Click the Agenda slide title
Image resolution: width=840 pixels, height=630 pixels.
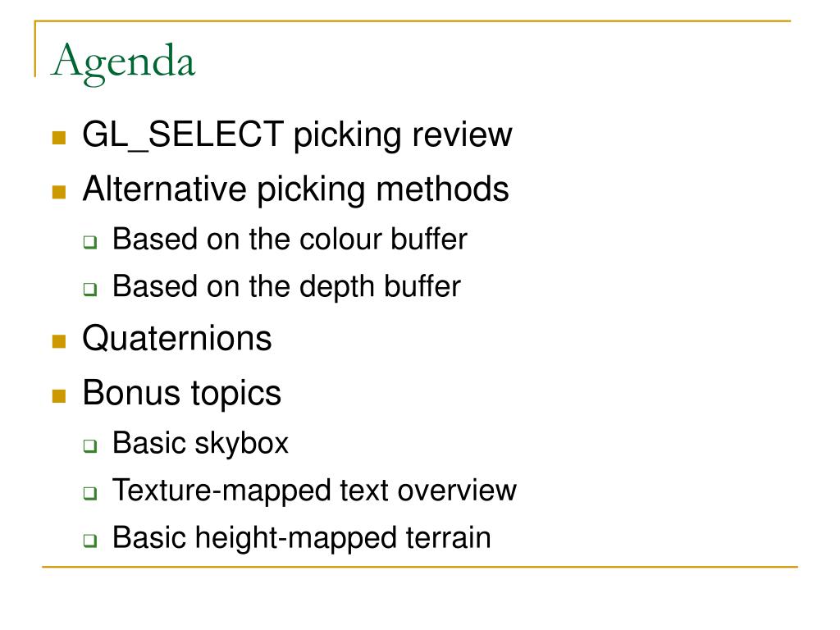(123, 62)
